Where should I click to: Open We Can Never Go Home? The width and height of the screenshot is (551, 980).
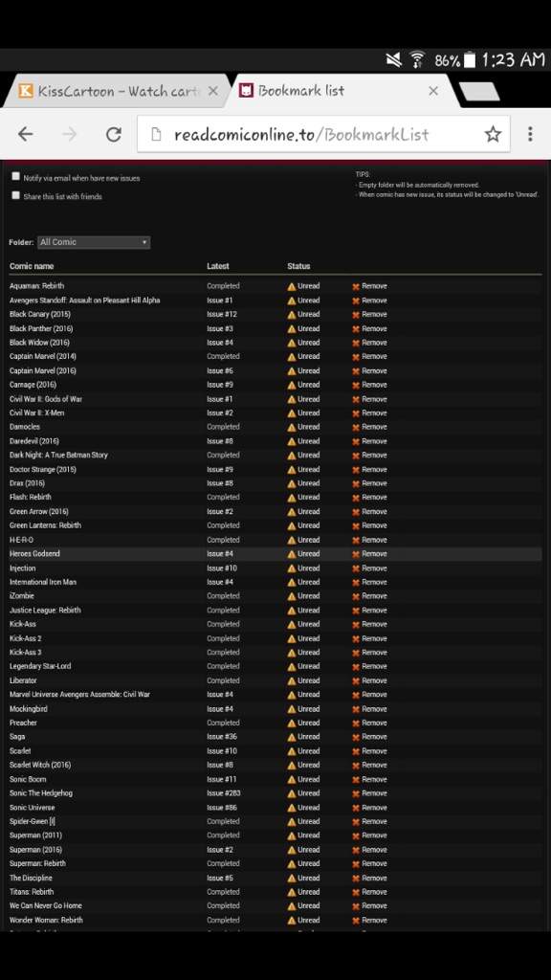pos(46,905)
